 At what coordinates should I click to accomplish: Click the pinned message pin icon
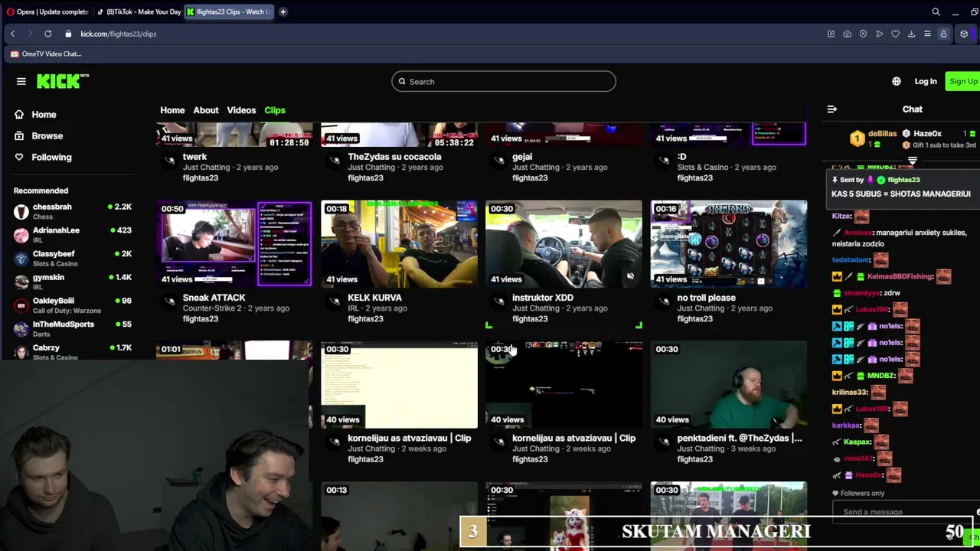tap(836, 180)
